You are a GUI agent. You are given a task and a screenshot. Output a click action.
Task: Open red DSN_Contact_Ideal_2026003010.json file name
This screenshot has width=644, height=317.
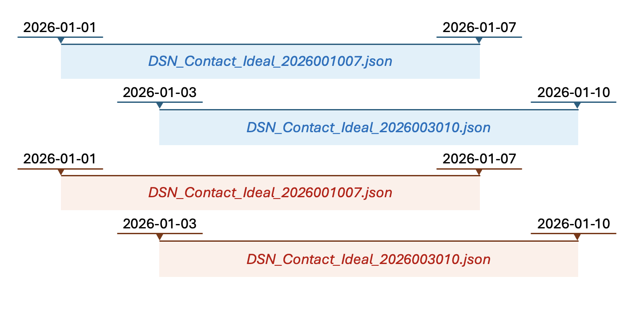369,259
